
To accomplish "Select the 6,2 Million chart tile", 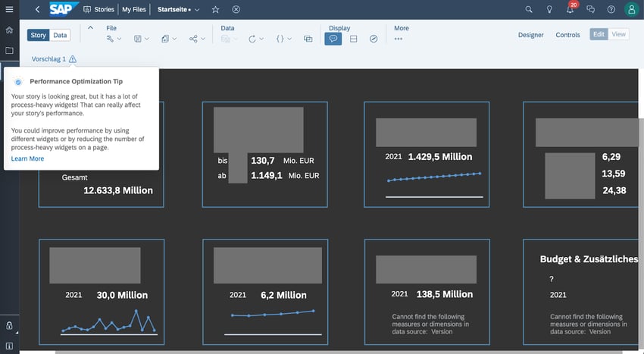I will [265, 292].
